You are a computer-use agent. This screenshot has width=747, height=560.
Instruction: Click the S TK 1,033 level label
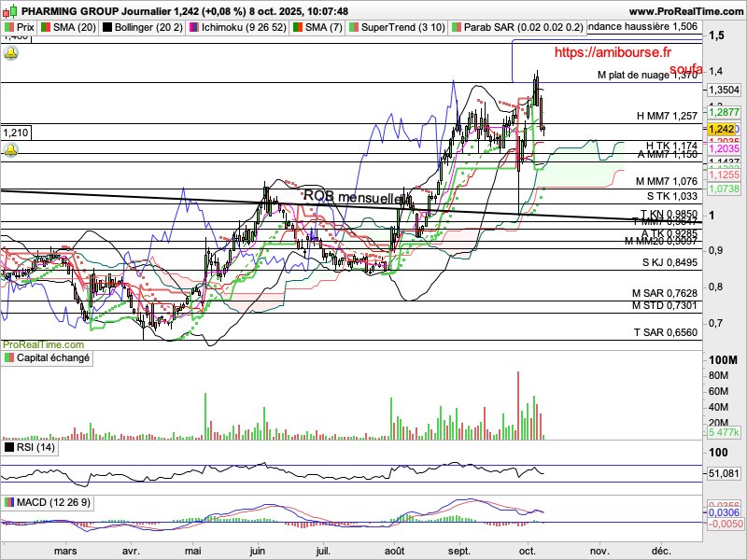tap(671, 196)
